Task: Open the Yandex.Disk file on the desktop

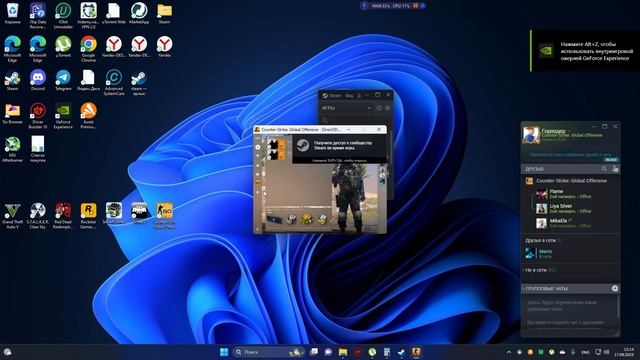Action: coord(88,80)
